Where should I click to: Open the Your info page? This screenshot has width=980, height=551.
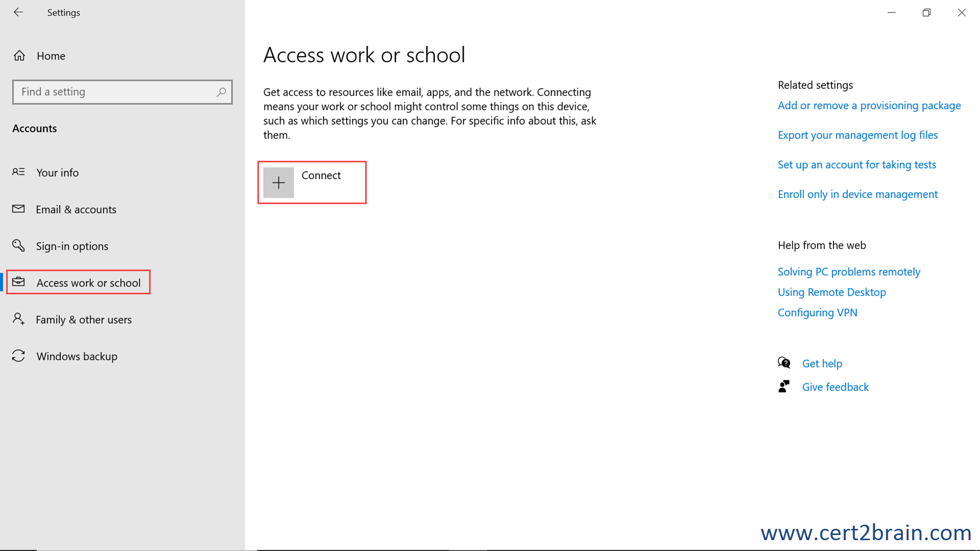tap(58, 173)
